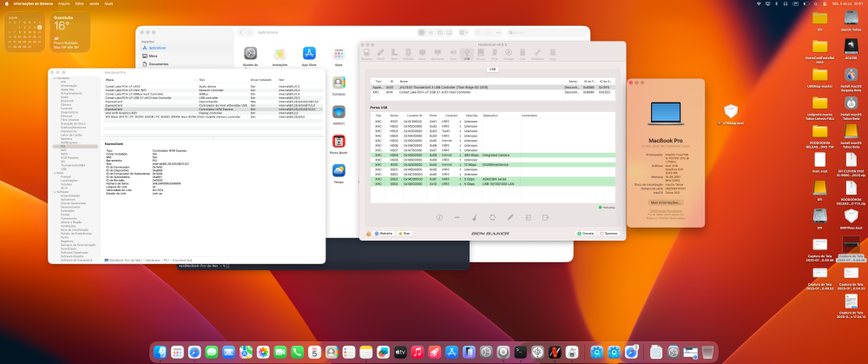Collapse the Rede group in System Information sidebar
This screenshot has width=868, height=364.
tap(54, 172)
